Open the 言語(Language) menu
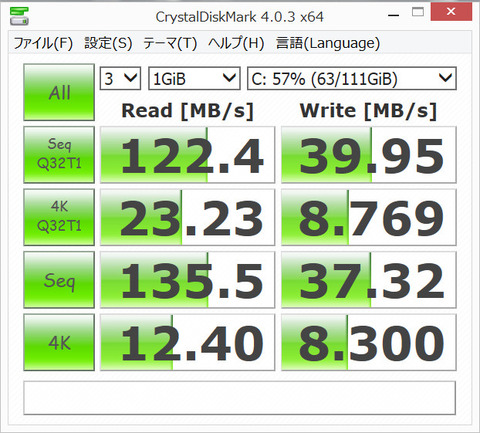Screen dimensions: 480x433 click(328, 43)
